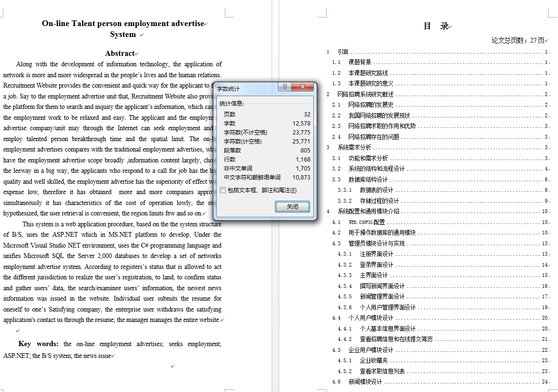
Task: Select the 非中文单词 statistic label
Action: 238,169
